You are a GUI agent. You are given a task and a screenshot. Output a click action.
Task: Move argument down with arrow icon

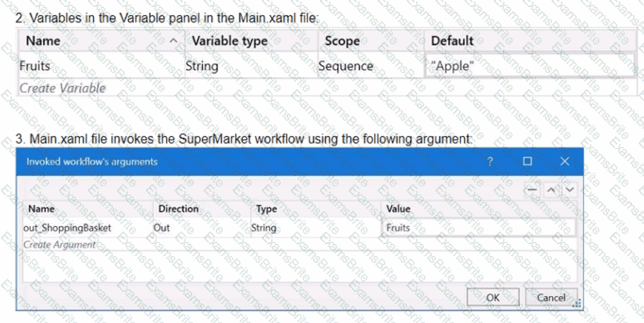569,190
